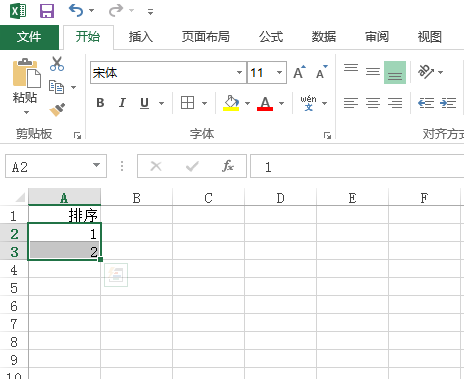Switch to the 数据 tab
The width and height of the screenshot is (464, 379).
pyautogui.click(x=324, y=37)
